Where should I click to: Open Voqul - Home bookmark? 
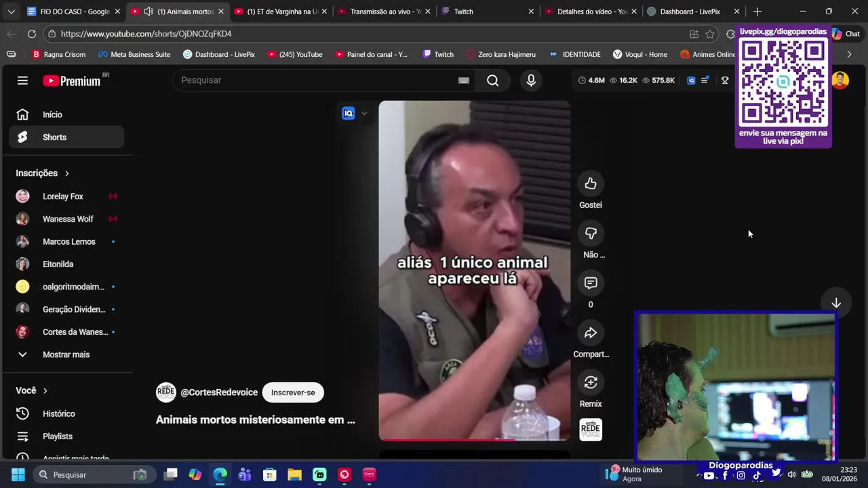point(640,54)
